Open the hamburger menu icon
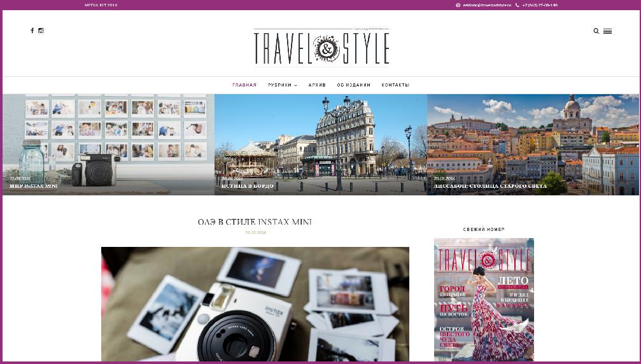Screen dimensions: 641x364 [607, 31]
